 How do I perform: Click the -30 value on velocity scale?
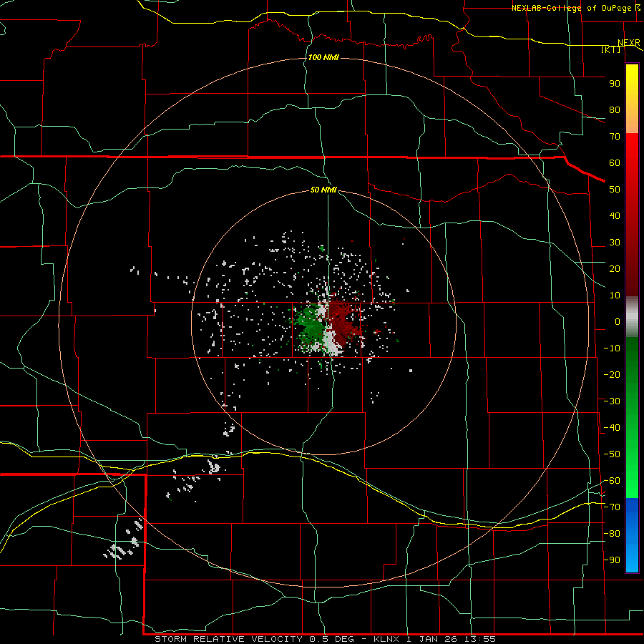pos(612,401)
